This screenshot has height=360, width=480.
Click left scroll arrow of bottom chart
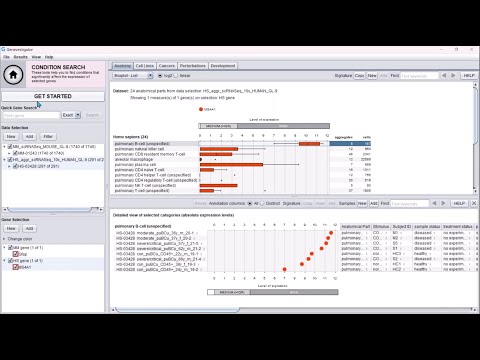[113, 310]
